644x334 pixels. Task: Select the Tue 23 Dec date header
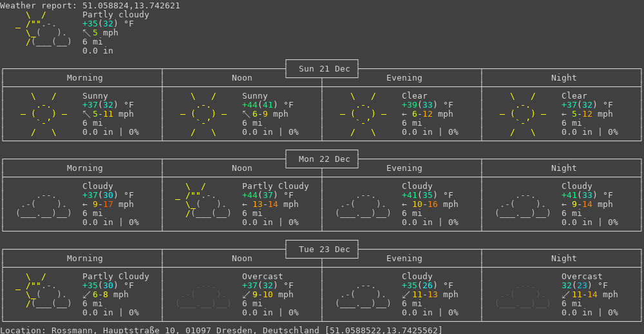pos(322,250)
